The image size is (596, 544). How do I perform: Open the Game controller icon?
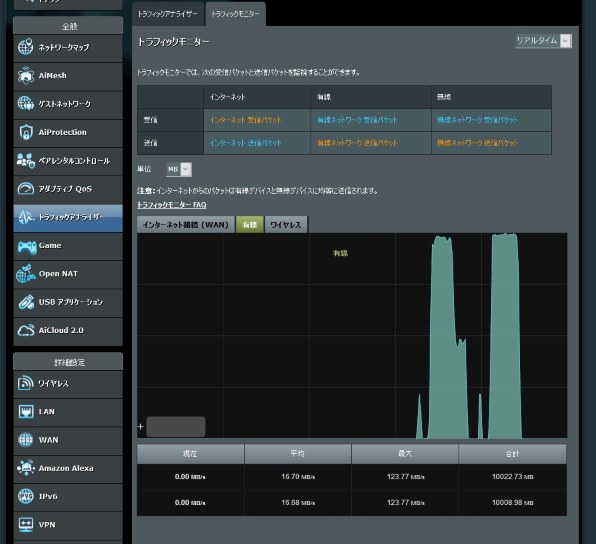tap(27, 247)
